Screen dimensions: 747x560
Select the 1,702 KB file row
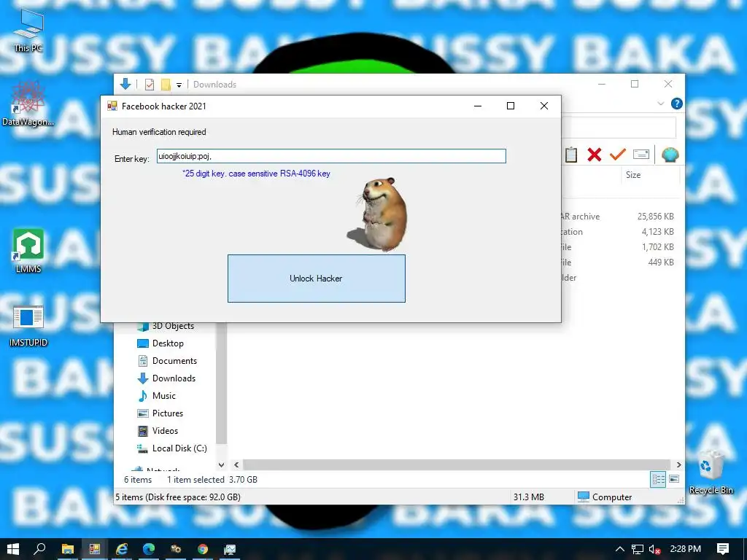(x=619, y=246)
